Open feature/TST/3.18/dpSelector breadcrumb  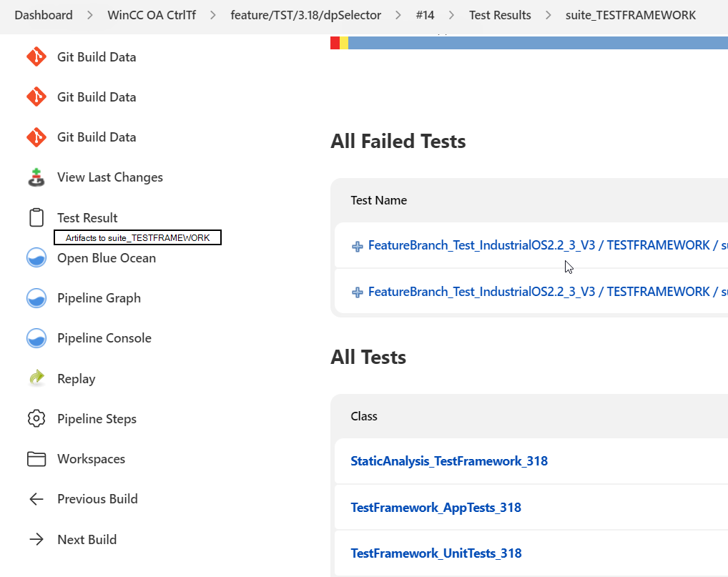coord(305,15)
